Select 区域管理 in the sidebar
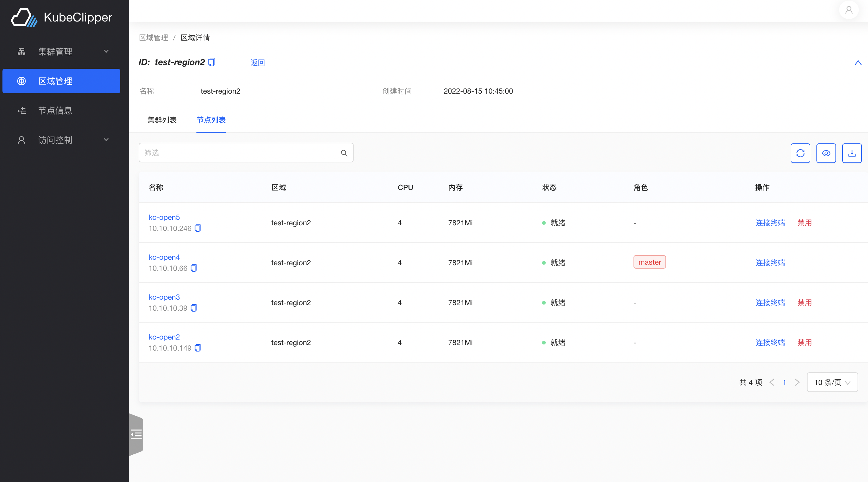 pos(55,81)
